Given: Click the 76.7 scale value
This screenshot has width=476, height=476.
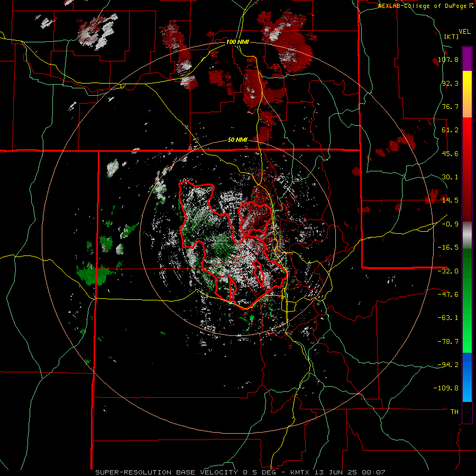Looking at the screenshot, I should pos(450,106).
